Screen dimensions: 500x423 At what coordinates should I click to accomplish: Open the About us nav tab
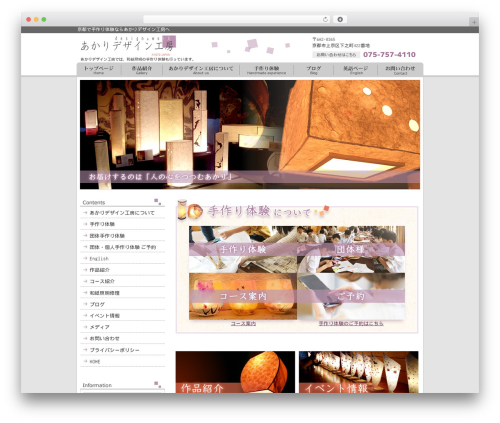201,70
